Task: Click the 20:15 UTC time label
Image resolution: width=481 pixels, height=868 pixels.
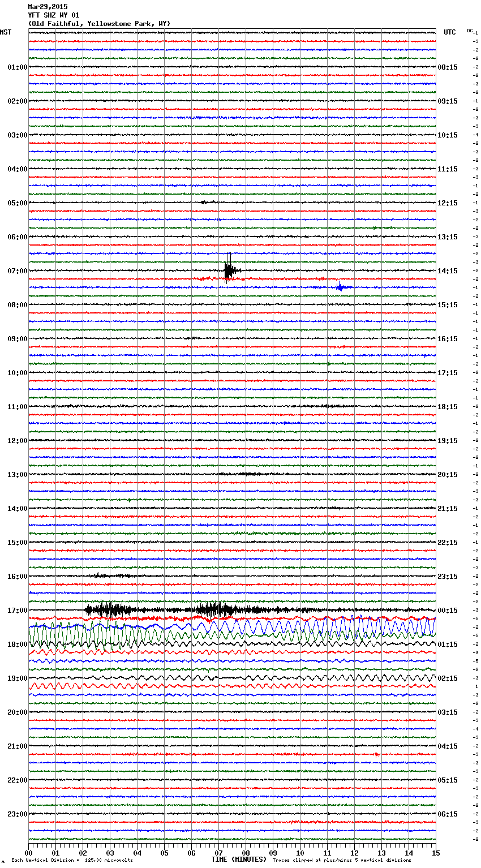Action: (x=448, y=475)
